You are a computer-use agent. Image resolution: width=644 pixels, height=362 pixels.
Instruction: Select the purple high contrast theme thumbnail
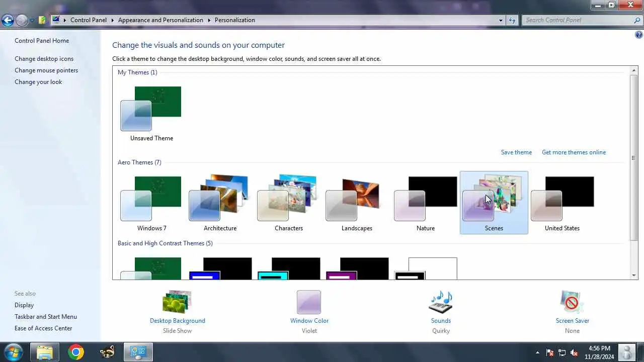click(357, 268)
